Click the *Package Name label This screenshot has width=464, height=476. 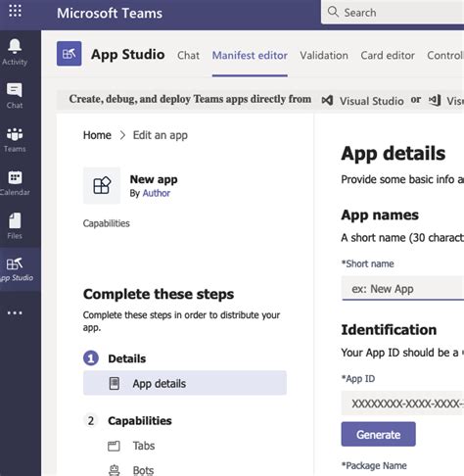coord(374,465)
